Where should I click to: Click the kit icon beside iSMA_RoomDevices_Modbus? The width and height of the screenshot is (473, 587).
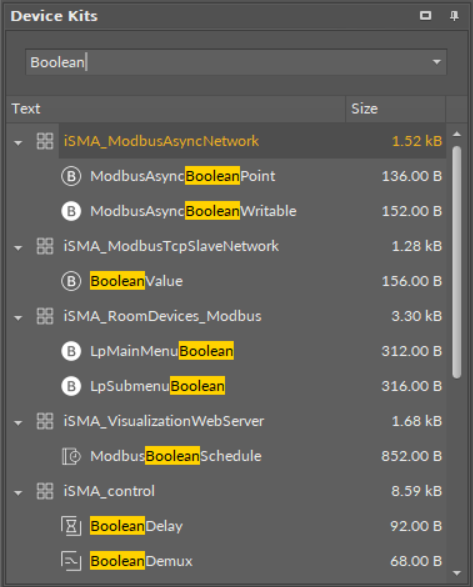[x=45, y=316]
